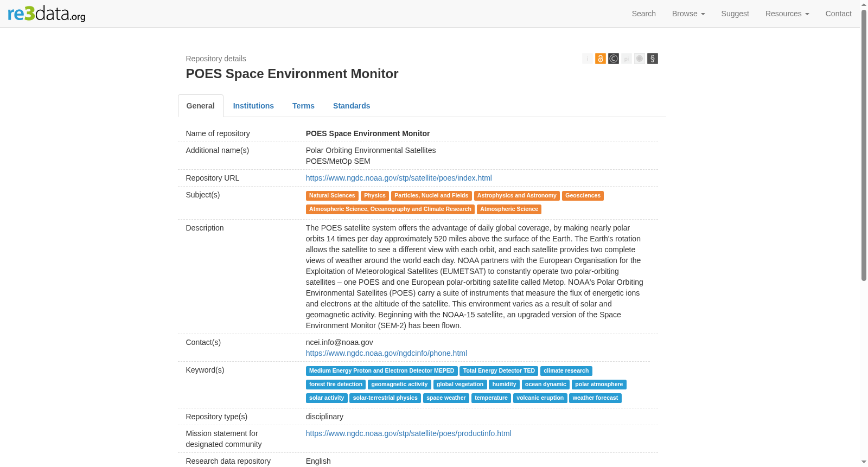868x467 pixels.
Task: Open the Repository URL poes/index.html link
Action: (399, 178)
